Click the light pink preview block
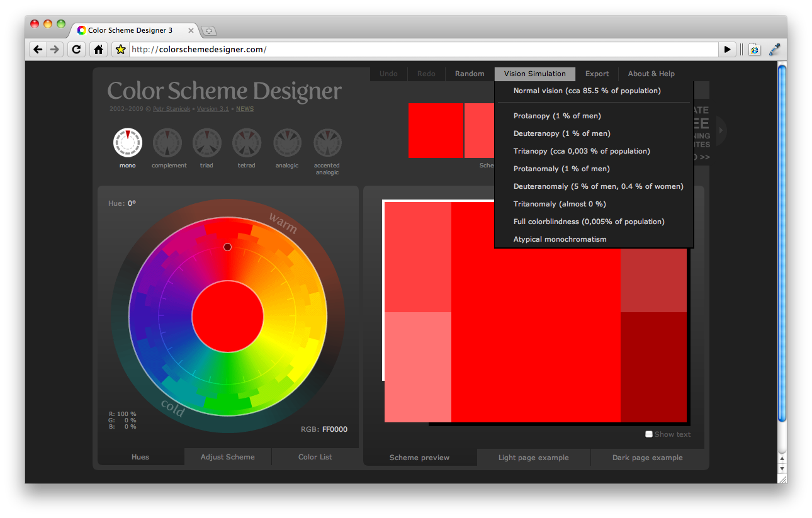Image resolution: width=812 pixels, height=518 pixels. click(418, 367)
